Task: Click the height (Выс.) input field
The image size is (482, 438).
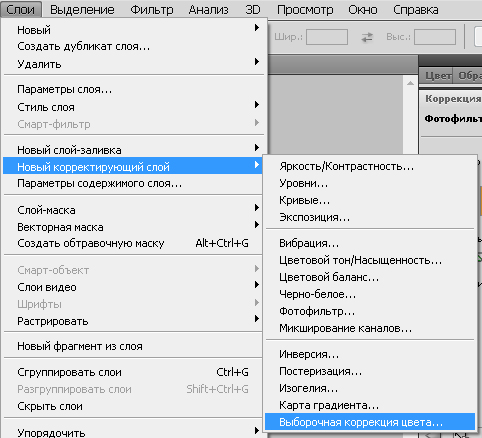Action: (x=435, y=37)
